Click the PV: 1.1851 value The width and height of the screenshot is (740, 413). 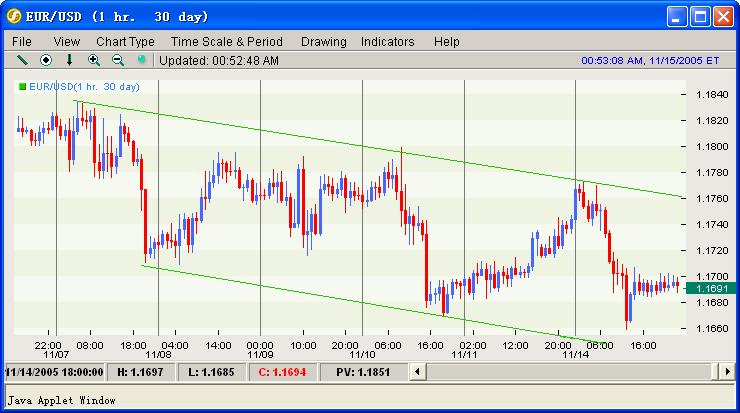(363, 372)
